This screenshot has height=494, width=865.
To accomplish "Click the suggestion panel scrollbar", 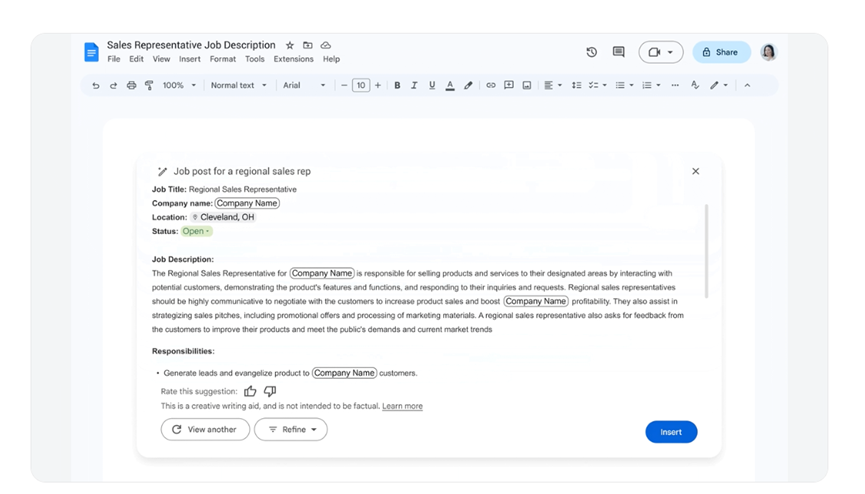I will click(x=706, y=251).
